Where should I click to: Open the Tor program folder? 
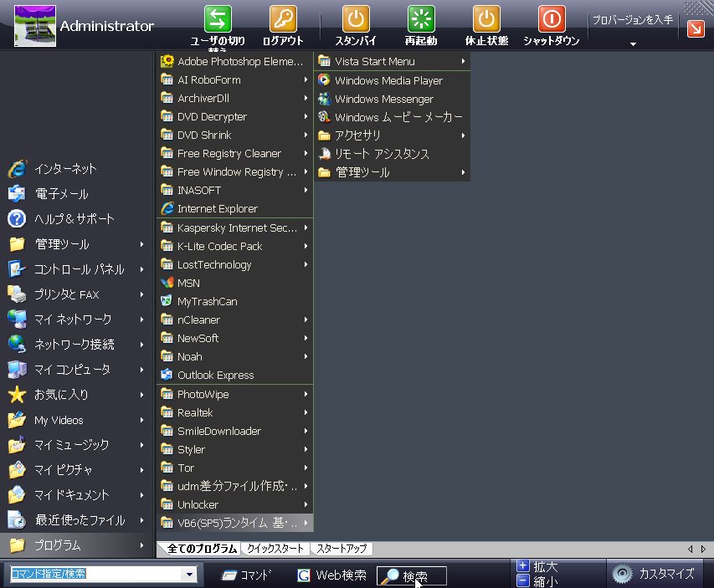234,468
